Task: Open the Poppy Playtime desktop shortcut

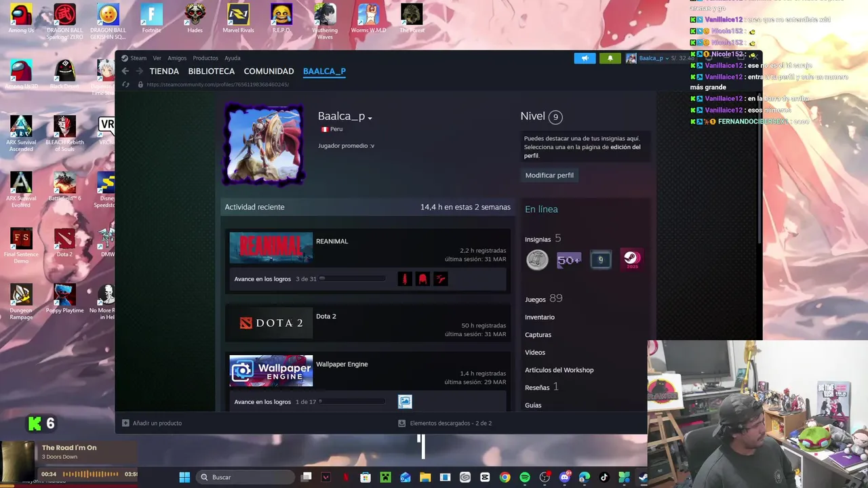Action: [64, 299]
